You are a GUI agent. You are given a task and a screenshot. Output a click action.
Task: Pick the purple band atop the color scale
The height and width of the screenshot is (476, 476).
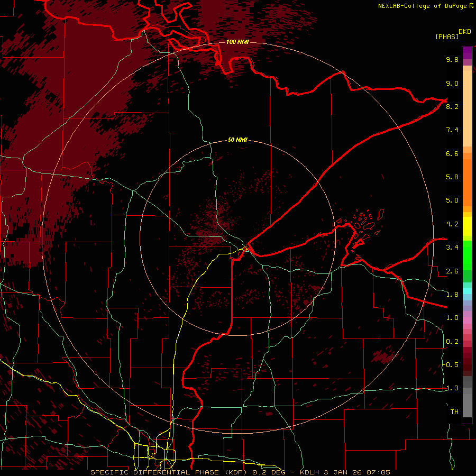[x=467, y=53]
